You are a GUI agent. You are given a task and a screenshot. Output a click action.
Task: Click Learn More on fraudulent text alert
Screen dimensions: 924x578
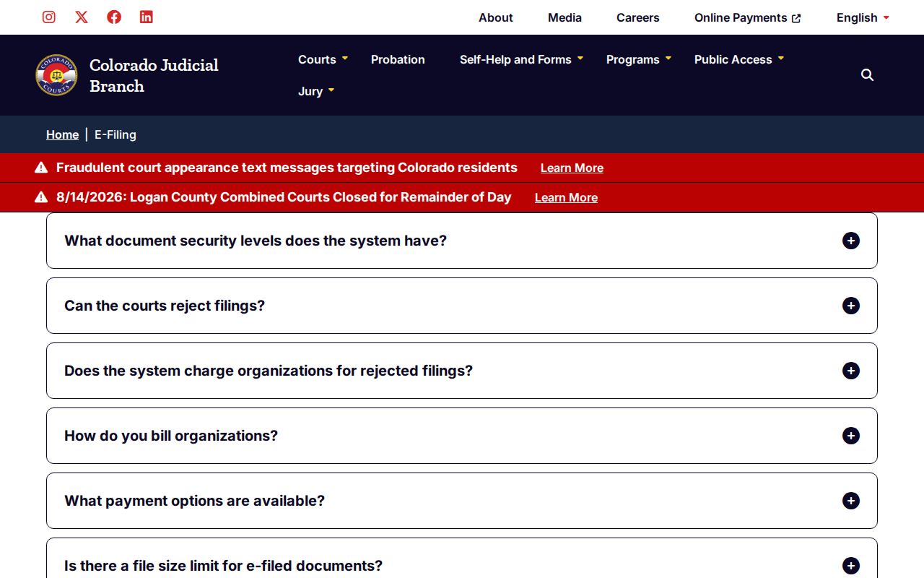572,168
